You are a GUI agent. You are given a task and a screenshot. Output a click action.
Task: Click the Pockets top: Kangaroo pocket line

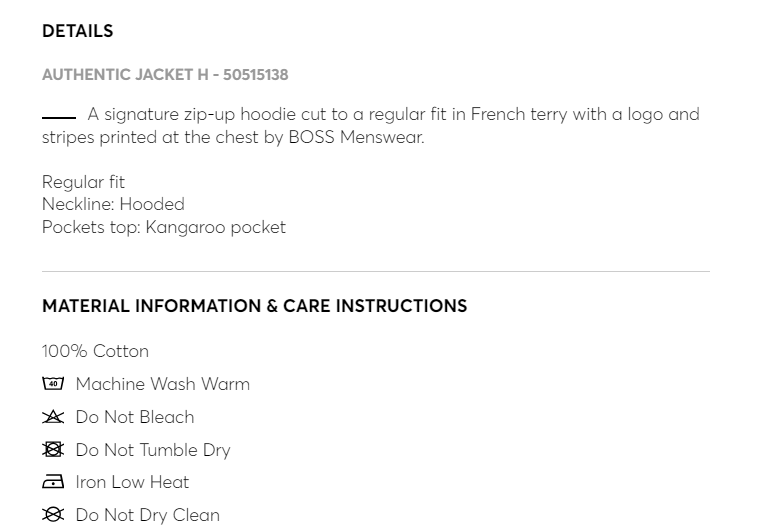164,227
